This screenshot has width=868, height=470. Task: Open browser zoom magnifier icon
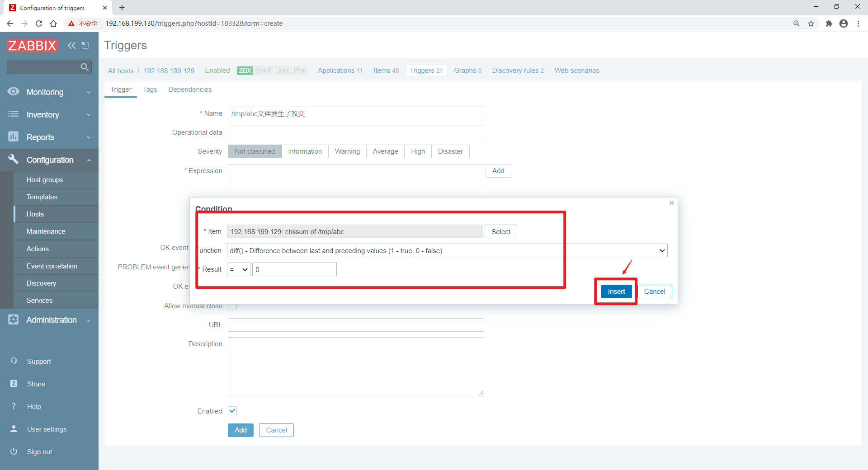(797, 23)
